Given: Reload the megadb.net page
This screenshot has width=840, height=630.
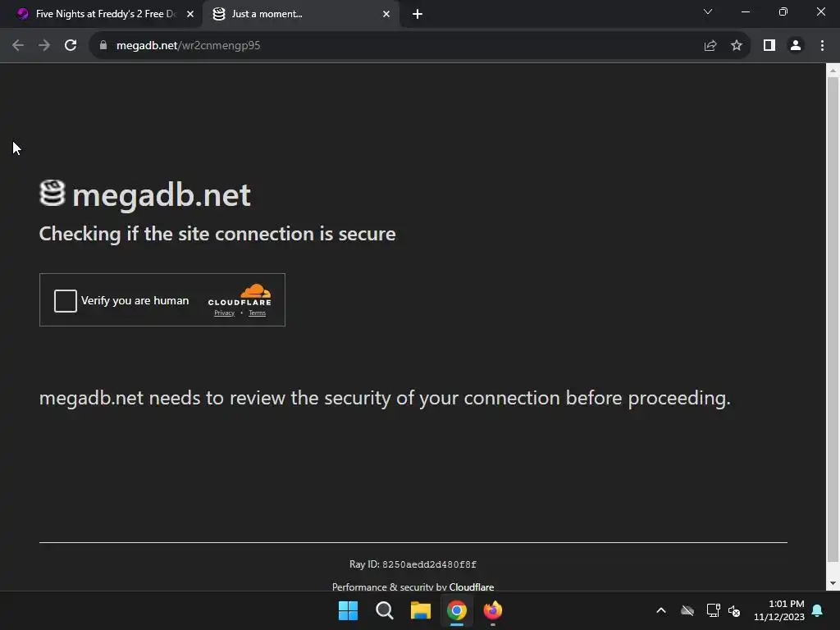Looking at the screenshot, I should coord(71,46).
